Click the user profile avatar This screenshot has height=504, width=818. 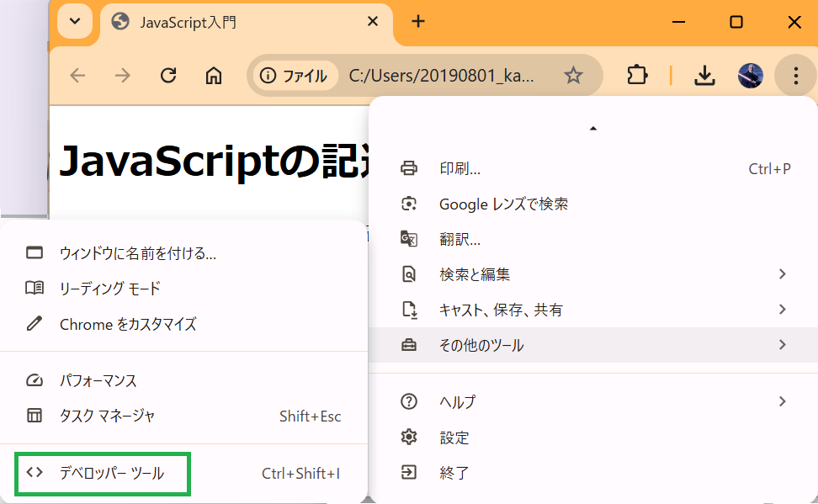(x=750, y=76)
